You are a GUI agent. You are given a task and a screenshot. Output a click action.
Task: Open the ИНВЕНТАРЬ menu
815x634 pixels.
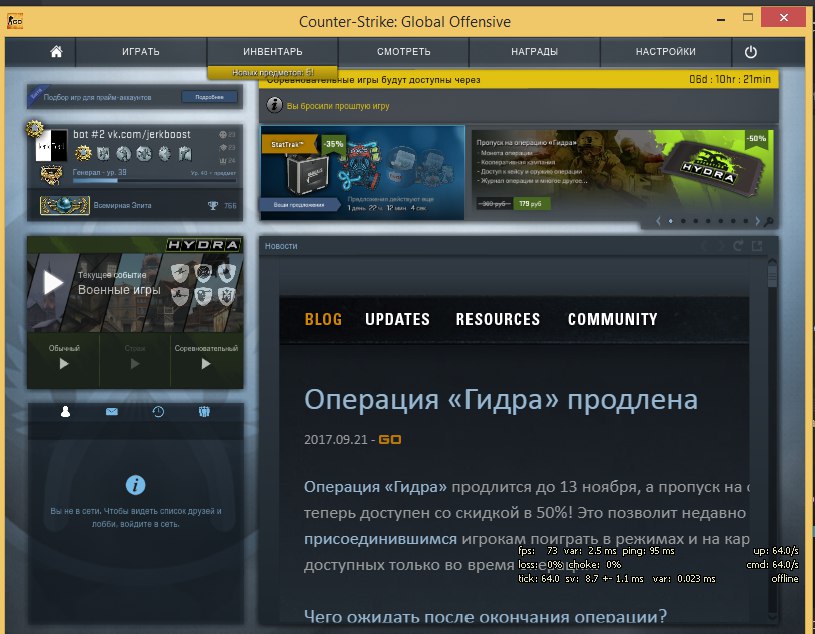coord(272,51)
